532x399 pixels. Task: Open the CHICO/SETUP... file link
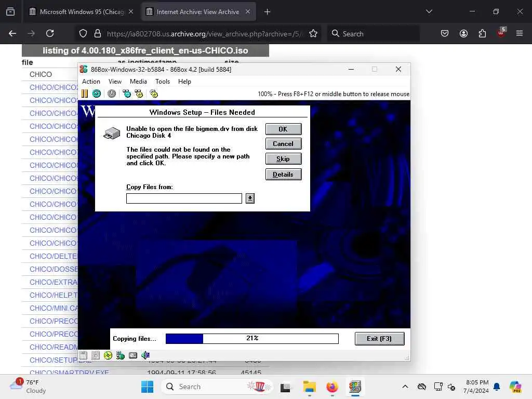pyautogui.click(x=54, y=360)
